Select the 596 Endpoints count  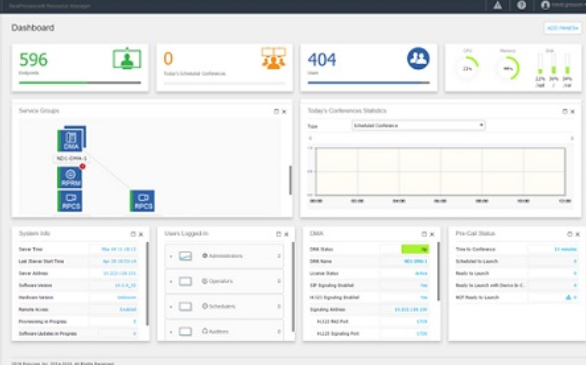34,60
